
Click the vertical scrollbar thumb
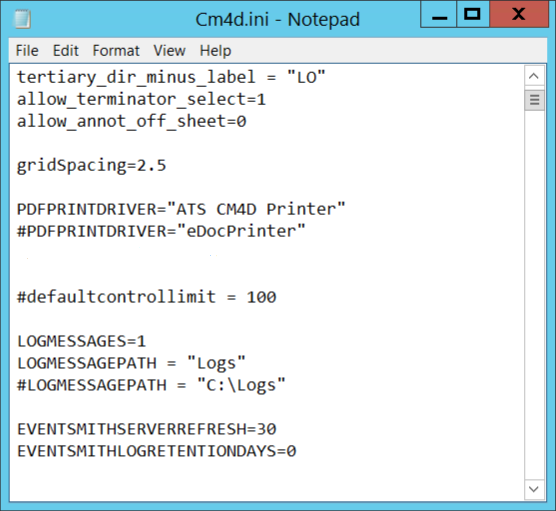[x=534, y=100]
